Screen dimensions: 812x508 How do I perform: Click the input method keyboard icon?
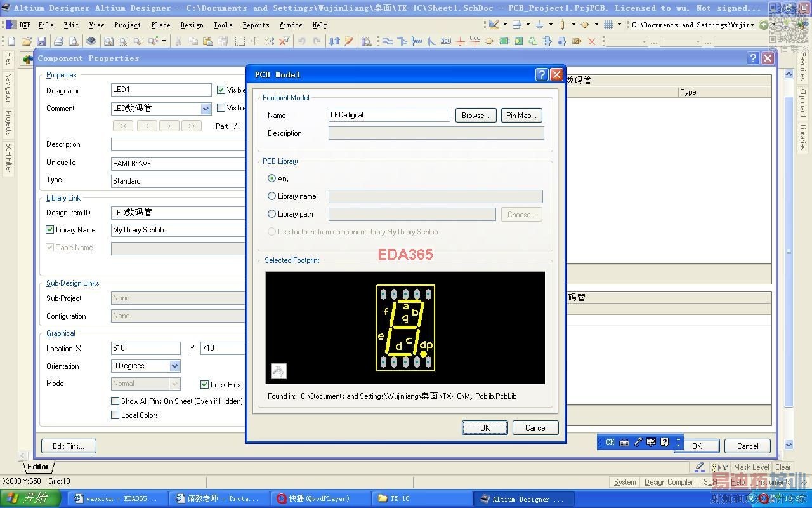click(x=624, y=442)
